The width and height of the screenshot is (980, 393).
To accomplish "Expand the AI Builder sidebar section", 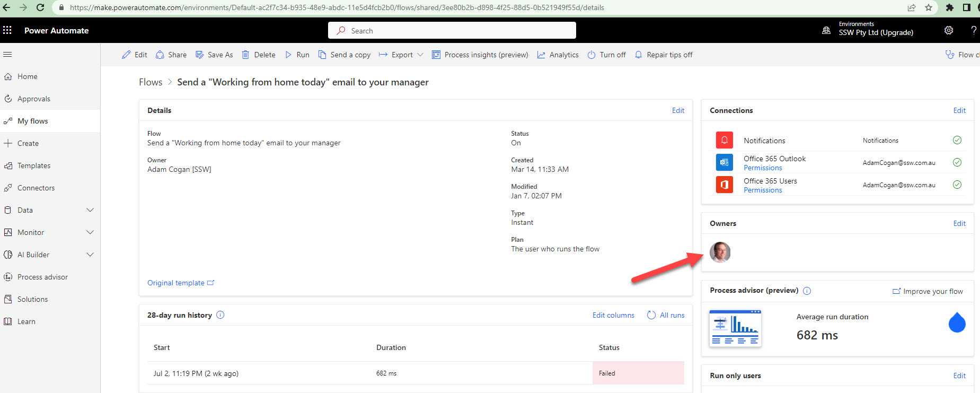I will 90,255.
